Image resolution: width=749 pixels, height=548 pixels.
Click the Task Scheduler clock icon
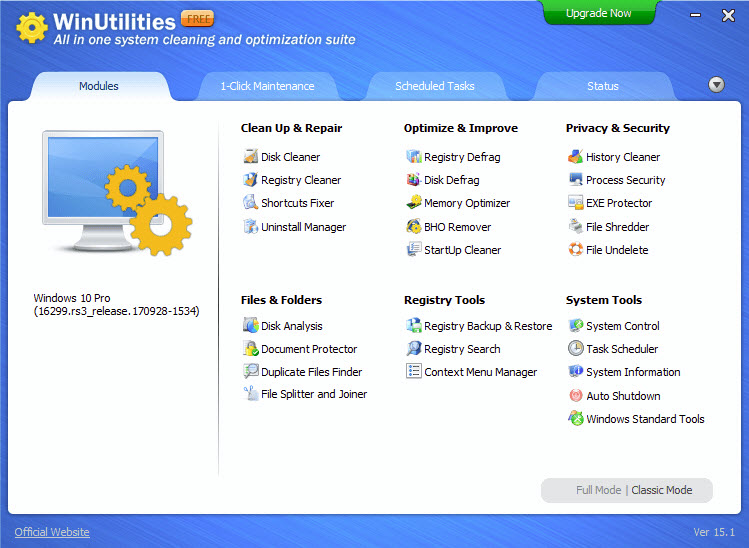click(576, 348)
